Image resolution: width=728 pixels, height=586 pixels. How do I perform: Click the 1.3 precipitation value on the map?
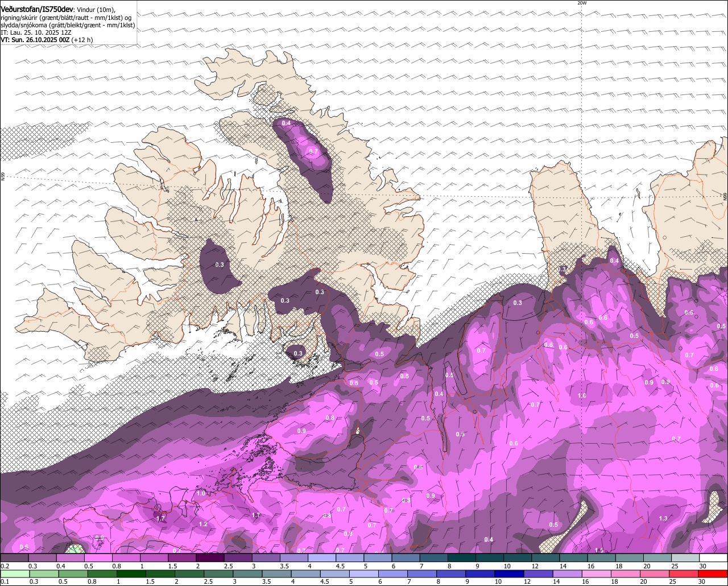tap(663, 518)
